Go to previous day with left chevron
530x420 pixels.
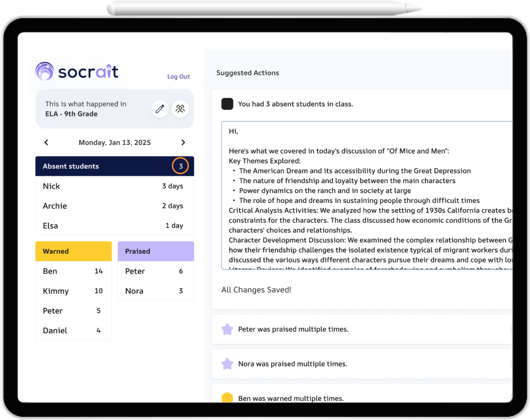46,142
